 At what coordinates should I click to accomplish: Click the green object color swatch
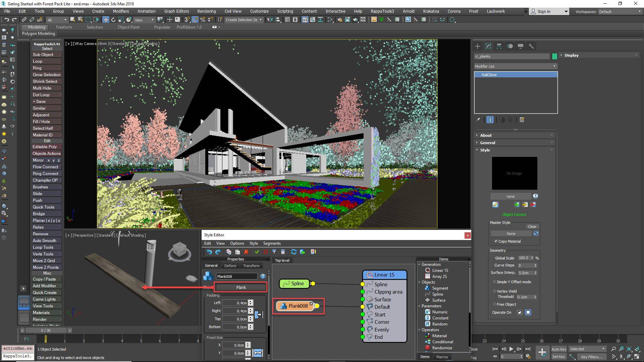(554, 56)
